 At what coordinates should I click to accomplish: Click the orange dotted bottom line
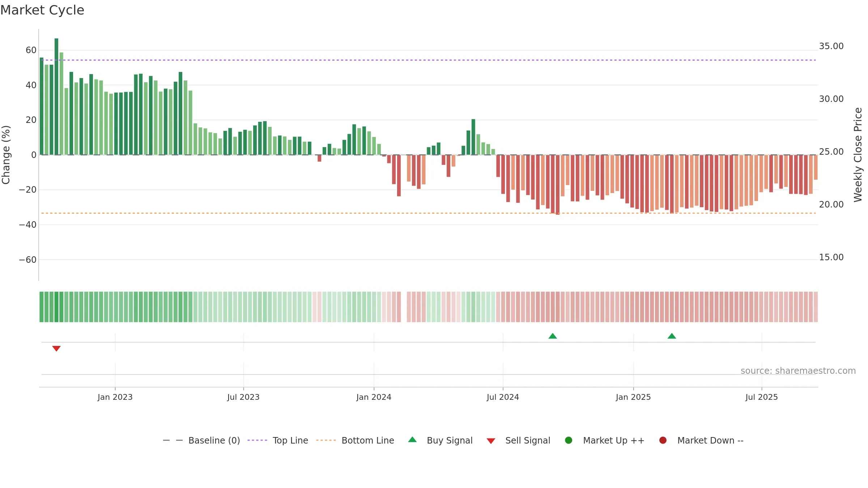(429, 213)
